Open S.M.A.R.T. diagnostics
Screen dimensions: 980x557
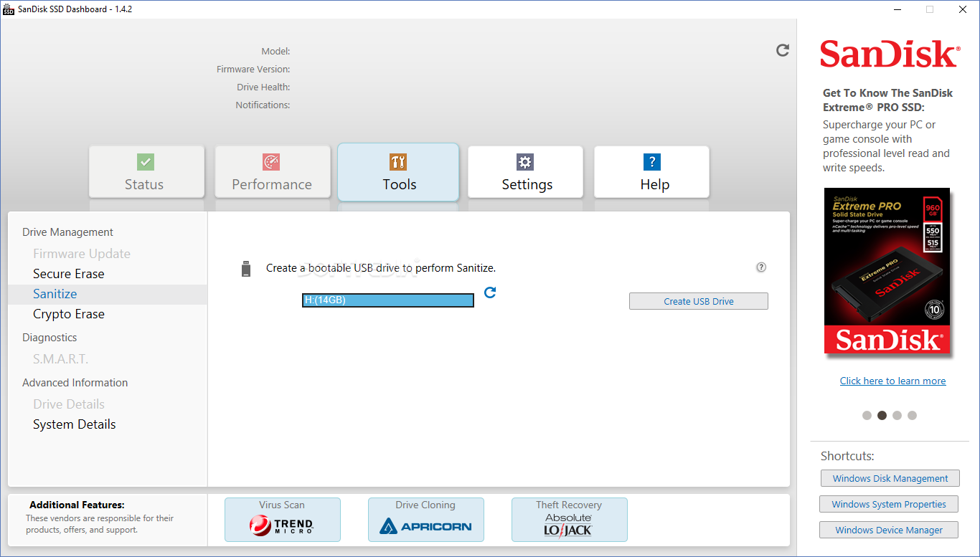pyautogui.click(x=61, y=359)
